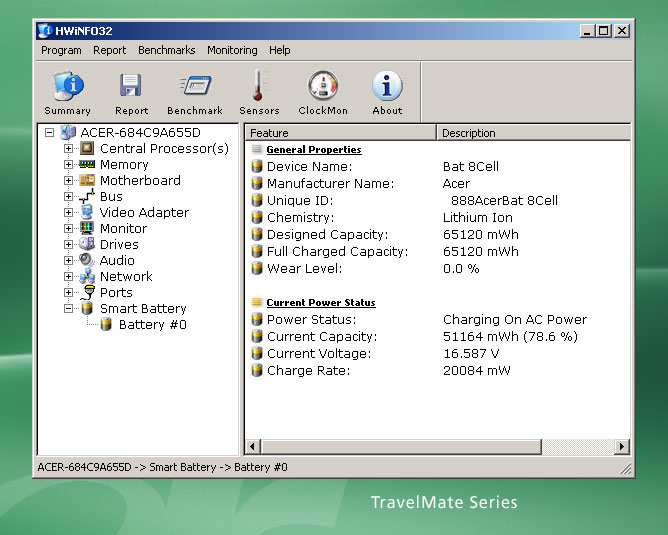The image size is (668, 535).
Task: Click battery icon beside Wear Level
Action: click(x=256, y=268)
